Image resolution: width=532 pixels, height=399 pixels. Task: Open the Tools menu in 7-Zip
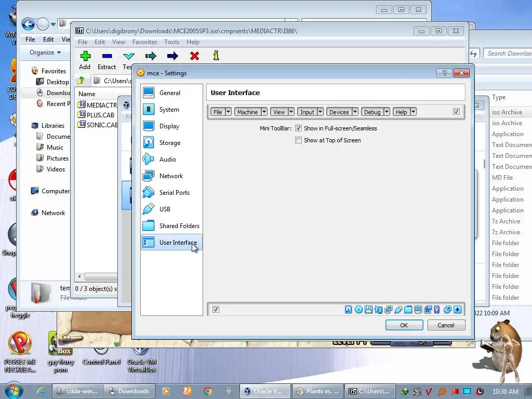(x=171, y=42)
